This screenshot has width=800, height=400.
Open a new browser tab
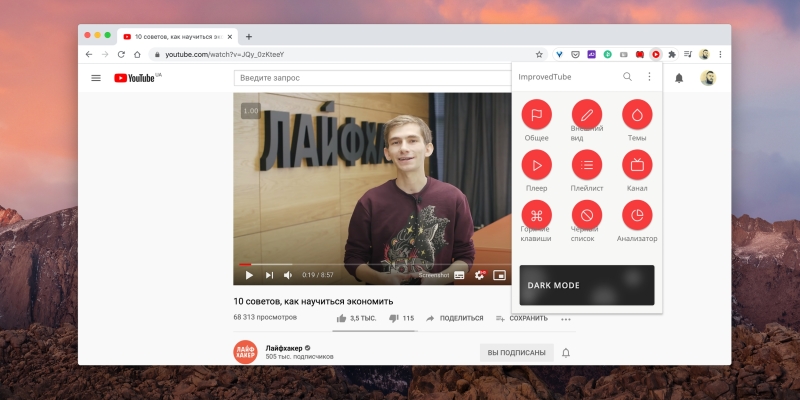(x=249, y=37)
